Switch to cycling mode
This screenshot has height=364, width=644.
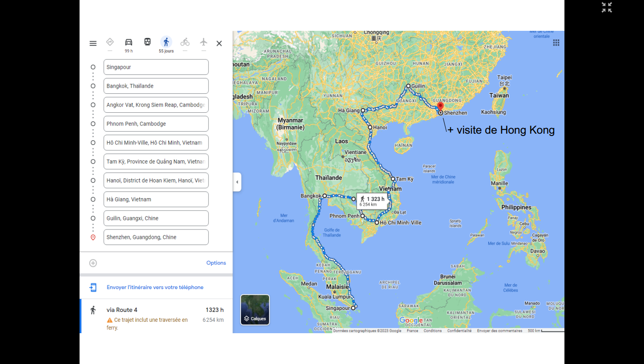coord(185,42)
